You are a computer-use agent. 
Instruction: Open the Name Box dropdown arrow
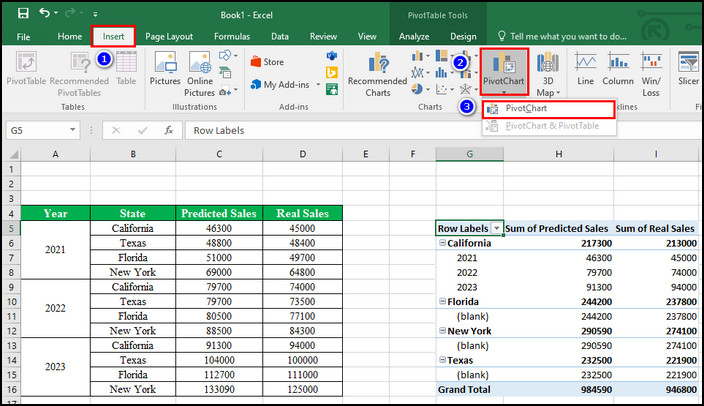[73, 130]
